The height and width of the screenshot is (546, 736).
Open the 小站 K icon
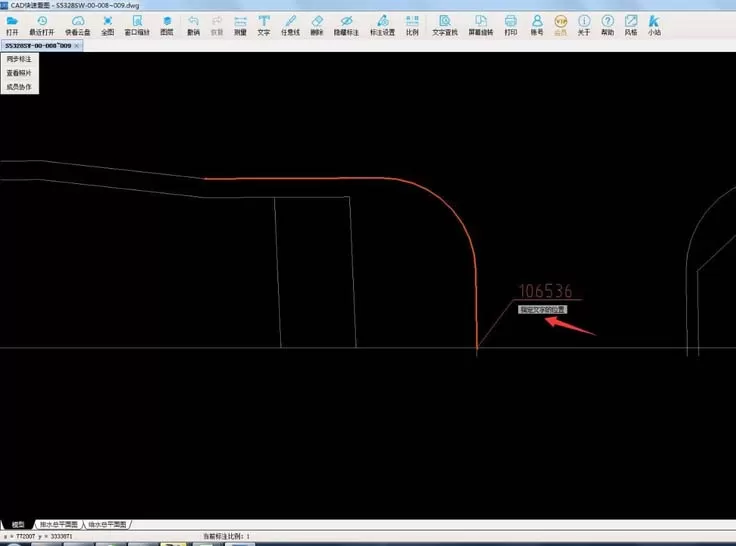pyautogui.click(x=654, y=25)
